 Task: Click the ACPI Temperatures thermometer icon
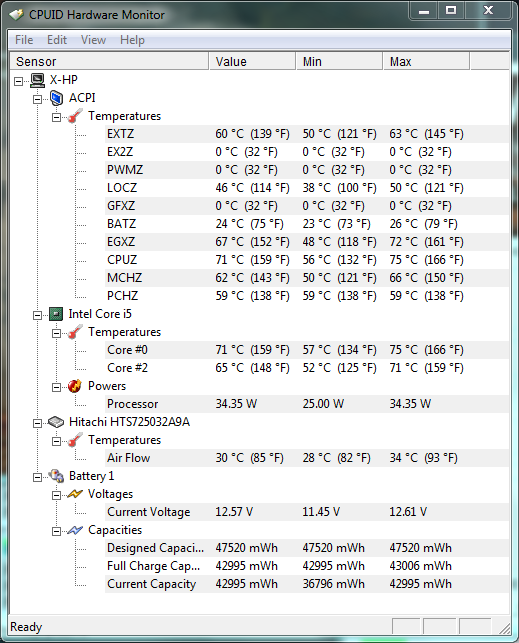75,116
